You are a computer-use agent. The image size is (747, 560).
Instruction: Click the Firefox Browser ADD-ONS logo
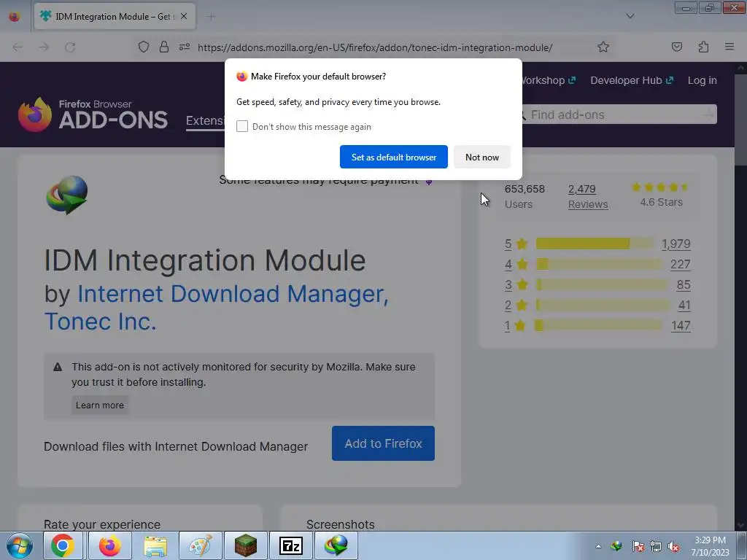pos(93,114)
